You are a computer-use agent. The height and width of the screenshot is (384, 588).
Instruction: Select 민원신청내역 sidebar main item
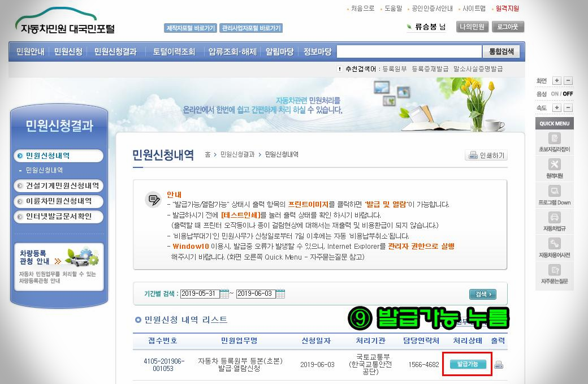pyautogui.click(x=58, y=156)
